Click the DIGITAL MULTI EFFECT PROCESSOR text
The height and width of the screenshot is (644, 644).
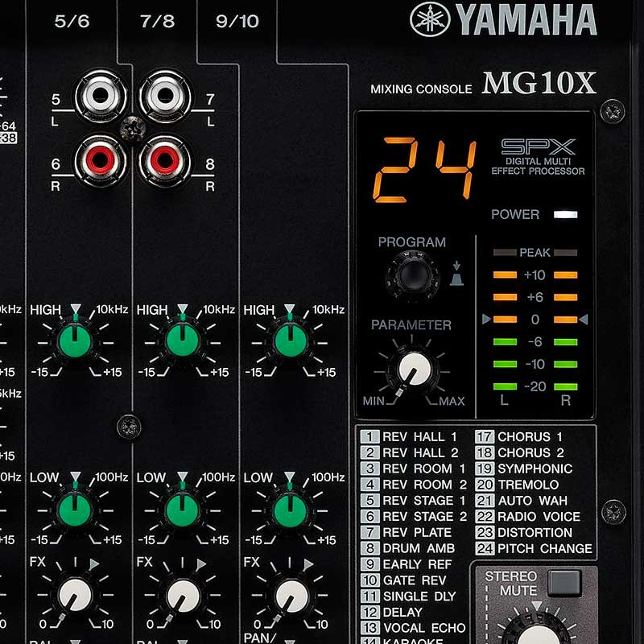click(x=538, y=167)
